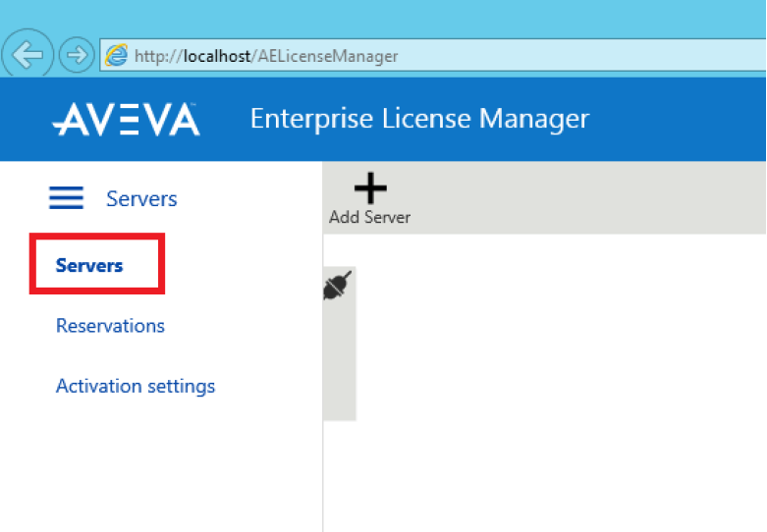
Task: Click the Internet Explorer page icon in address bar
Action: (117, 55)
